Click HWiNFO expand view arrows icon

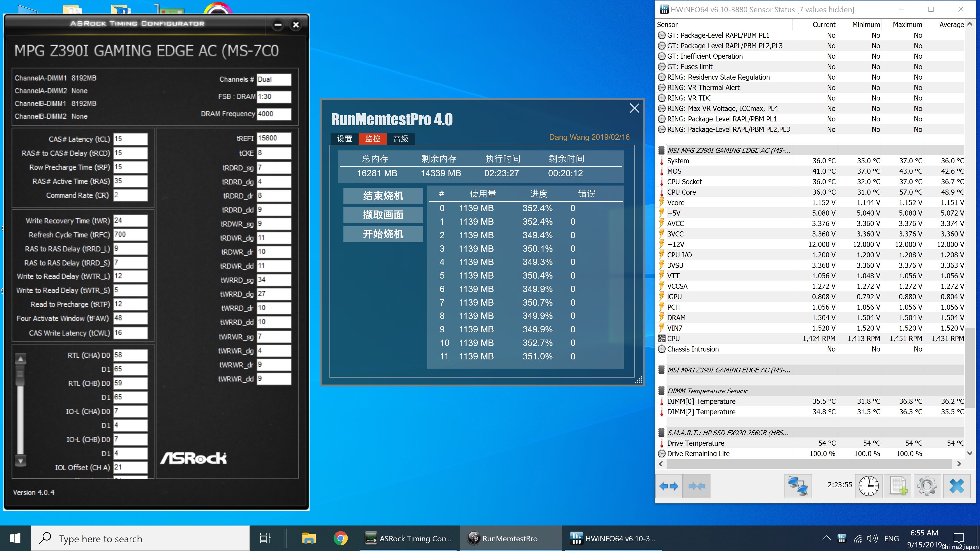coord(669,486)
